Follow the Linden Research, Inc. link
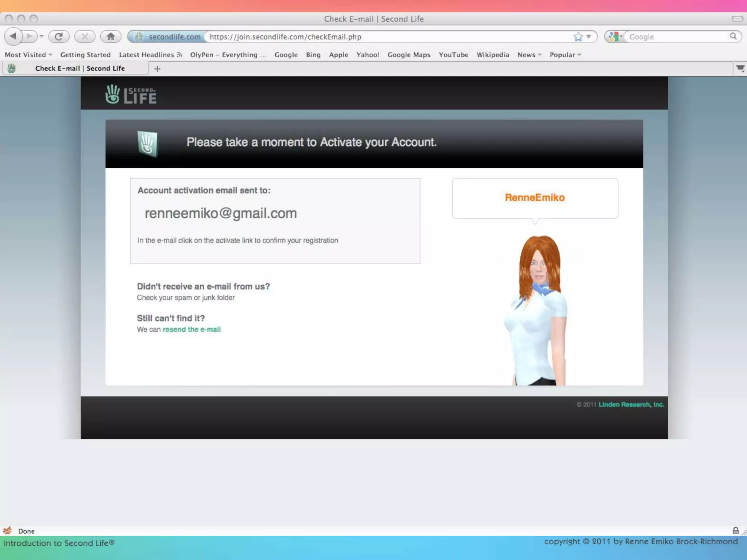This screenshot has width=747, height=560. pos(631,405)
